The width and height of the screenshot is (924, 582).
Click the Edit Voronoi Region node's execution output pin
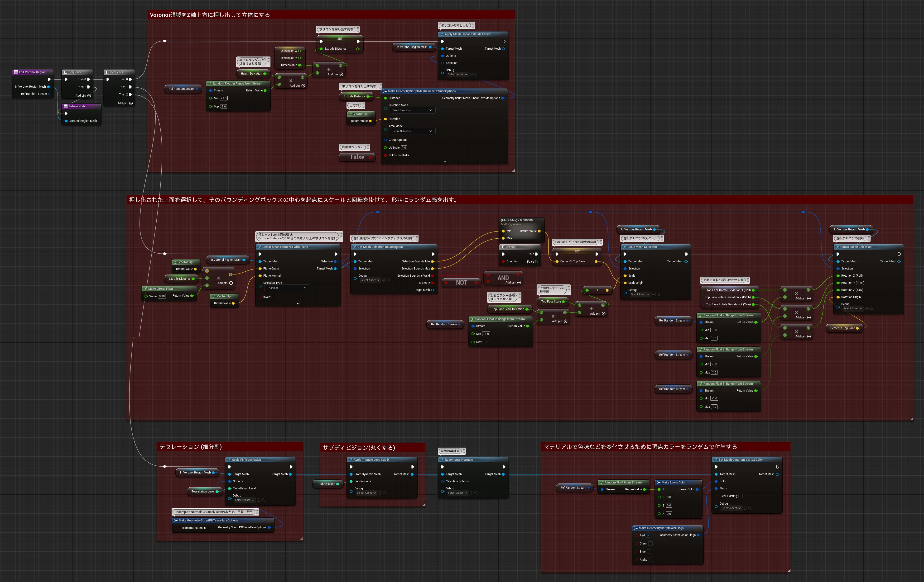click(x=49, y=79)
